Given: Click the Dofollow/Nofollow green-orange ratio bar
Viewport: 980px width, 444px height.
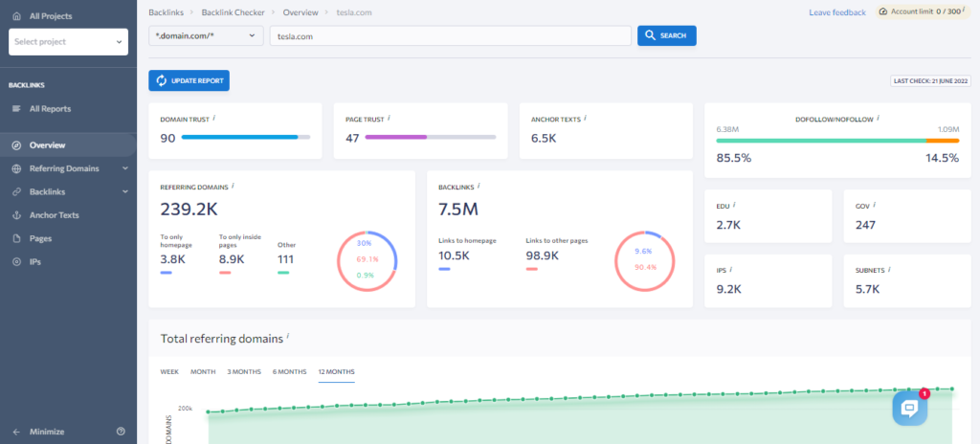Looking at the screenshot, I should pyautogui.click(x=837, y=141).
